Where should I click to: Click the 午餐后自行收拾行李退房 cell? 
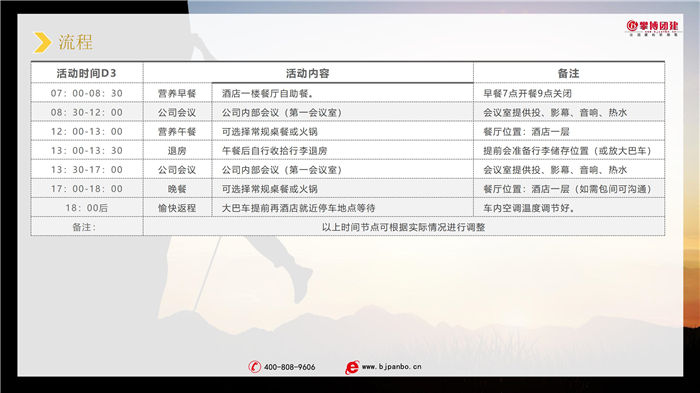(342, 151)
